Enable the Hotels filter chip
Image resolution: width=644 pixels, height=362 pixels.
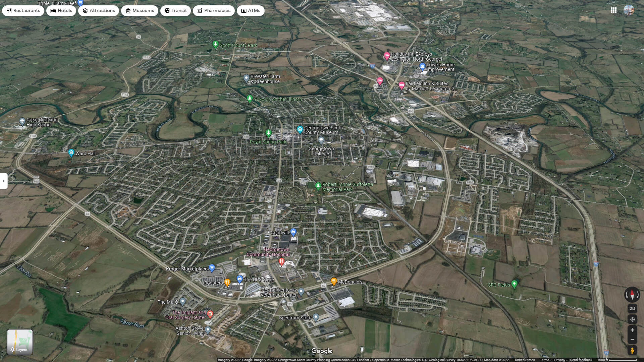pyautogui.click(x=61, y=10)
